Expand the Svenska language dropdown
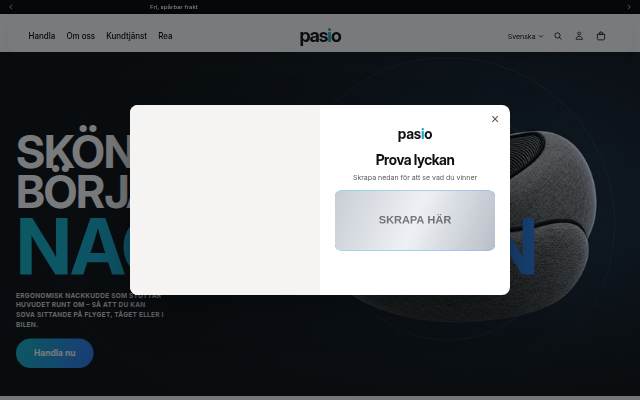640x400 pixels. click(x=525, y=36)
